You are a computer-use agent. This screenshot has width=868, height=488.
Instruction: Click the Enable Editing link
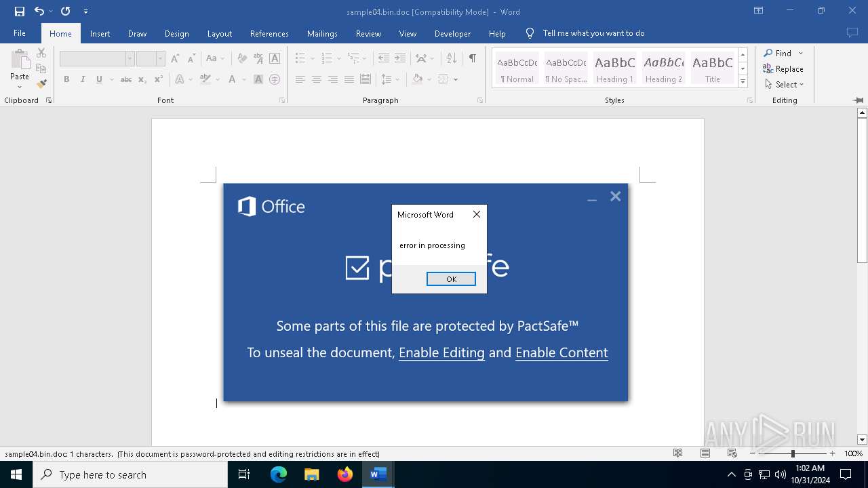tap(441, 352)
